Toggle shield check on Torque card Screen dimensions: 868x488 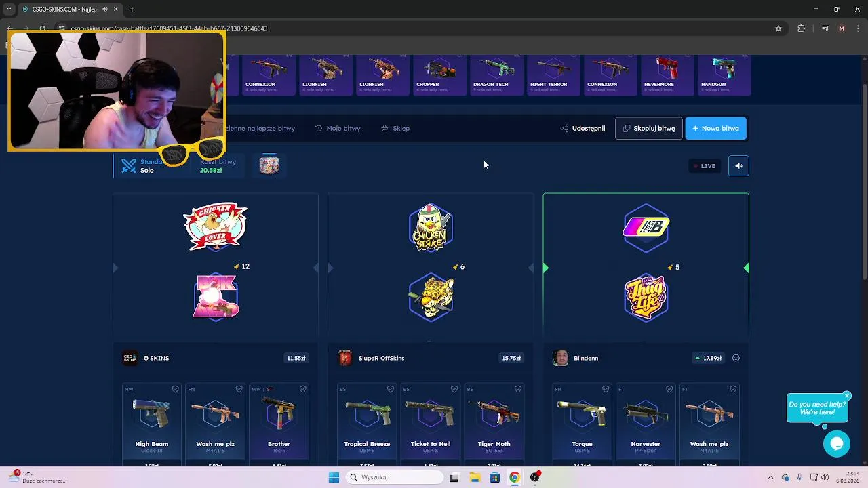point(606,389)
